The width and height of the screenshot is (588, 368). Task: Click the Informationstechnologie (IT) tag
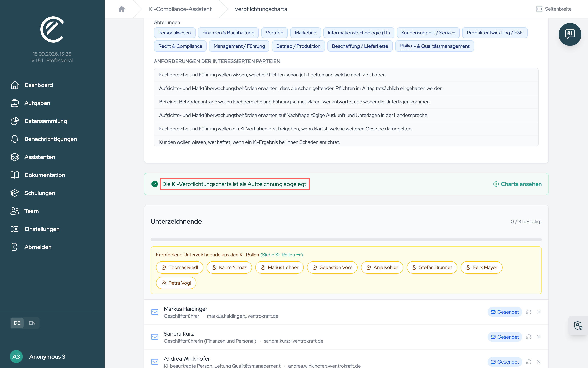[359, 33]
